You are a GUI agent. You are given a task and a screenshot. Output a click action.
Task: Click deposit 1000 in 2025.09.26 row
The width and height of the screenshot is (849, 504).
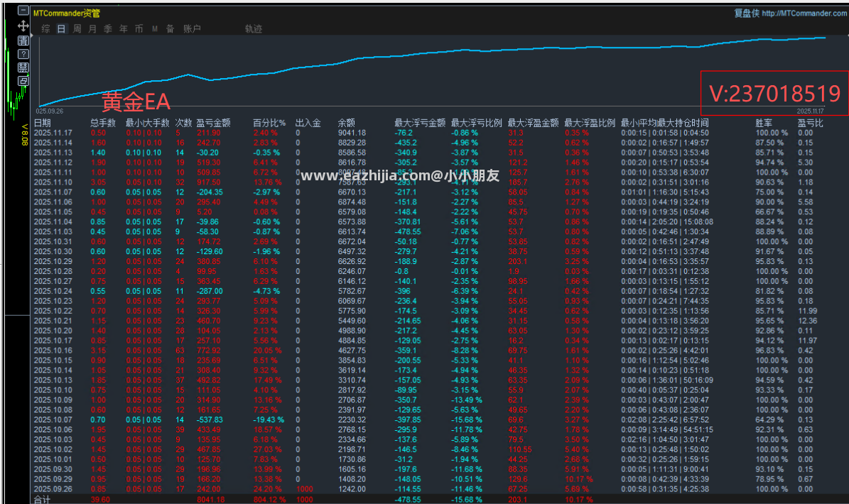coord(305,489)
